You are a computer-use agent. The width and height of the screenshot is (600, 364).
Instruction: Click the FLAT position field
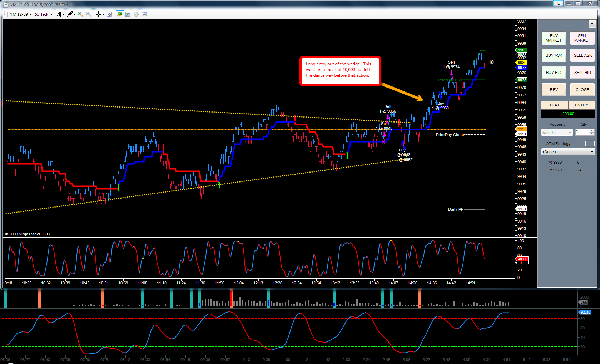555,105
